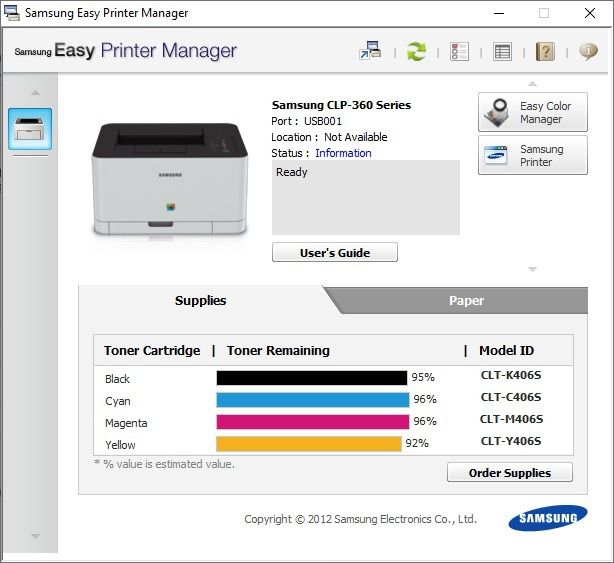Switch to advanced mode via printer-arrow icon

[370, 51]
